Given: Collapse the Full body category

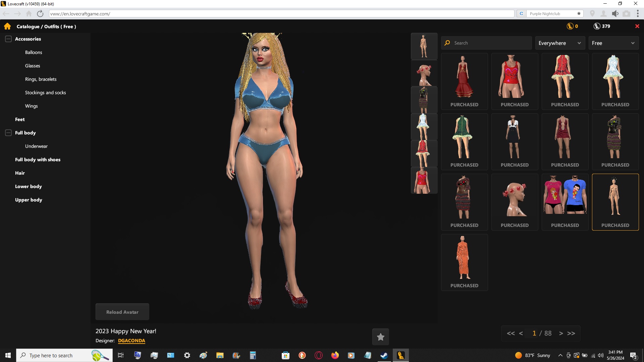Looking at the screenshot, I should [x=8, y=133].
